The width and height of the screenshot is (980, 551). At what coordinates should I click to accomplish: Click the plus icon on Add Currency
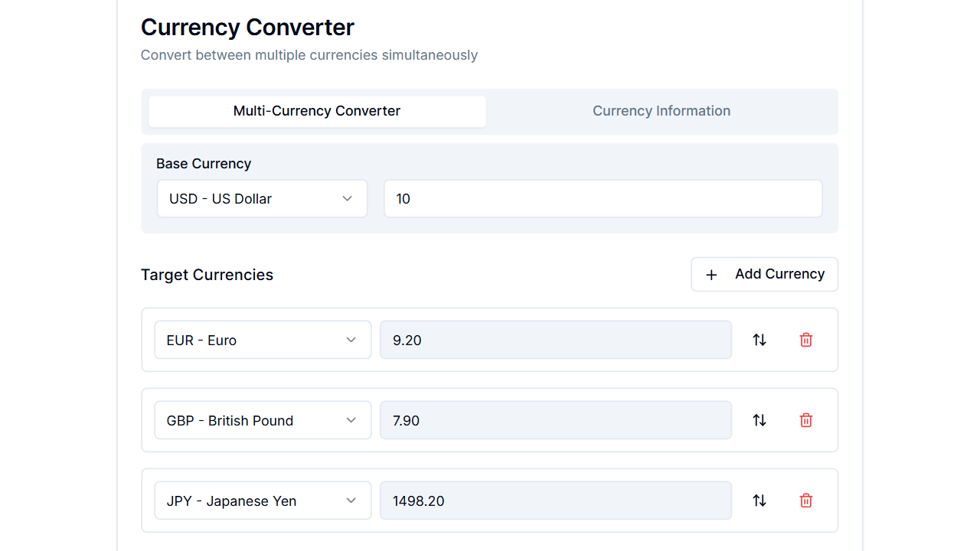711,274
